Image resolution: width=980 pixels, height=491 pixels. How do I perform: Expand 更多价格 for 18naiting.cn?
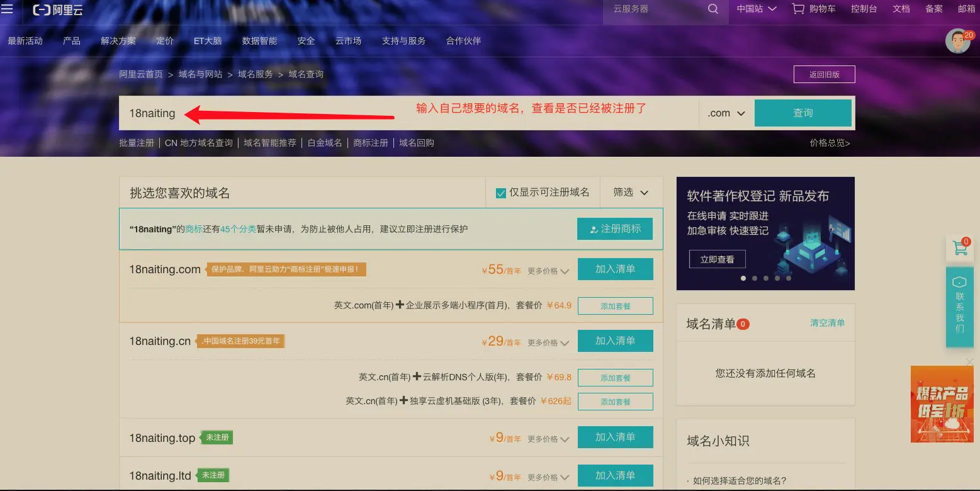point(548,342)
